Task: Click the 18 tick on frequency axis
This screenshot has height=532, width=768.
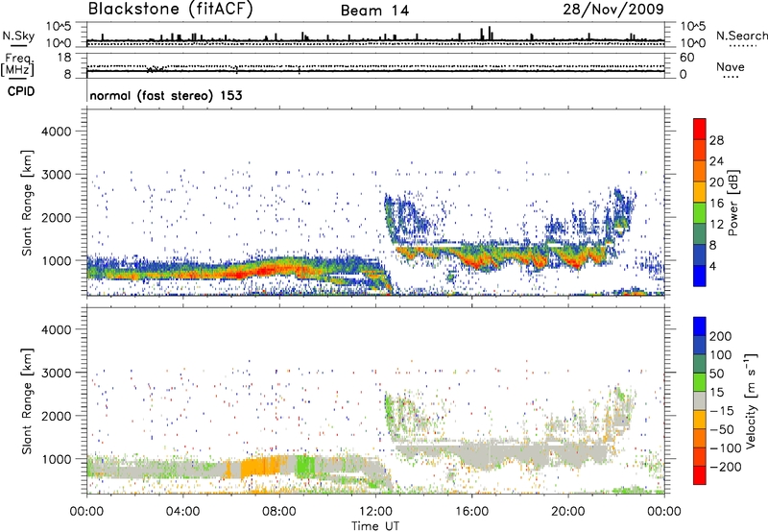Action: 64,58
